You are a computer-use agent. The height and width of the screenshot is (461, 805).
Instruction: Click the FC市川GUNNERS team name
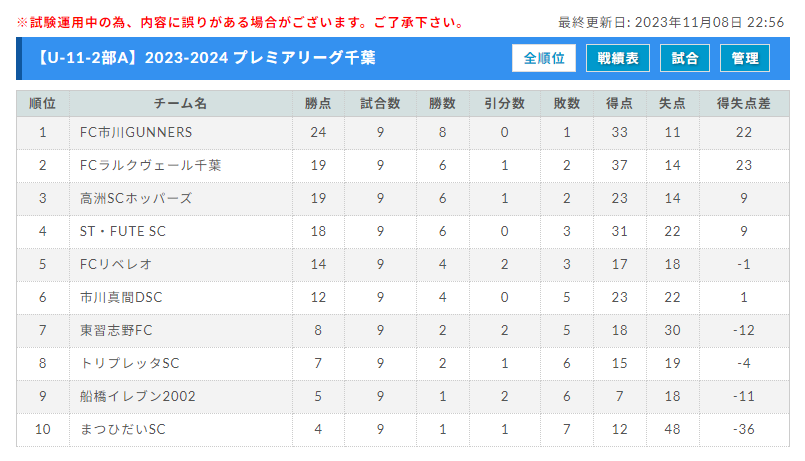135,132
